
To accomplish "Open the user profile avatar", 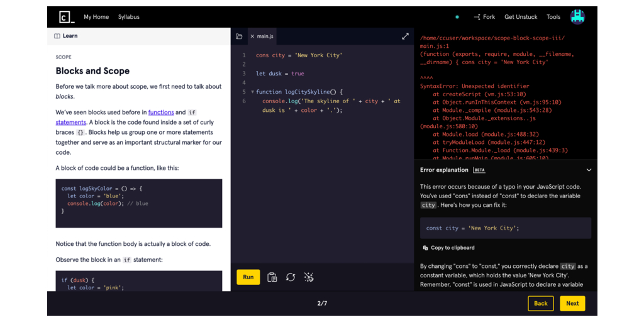I will [577, 17].
